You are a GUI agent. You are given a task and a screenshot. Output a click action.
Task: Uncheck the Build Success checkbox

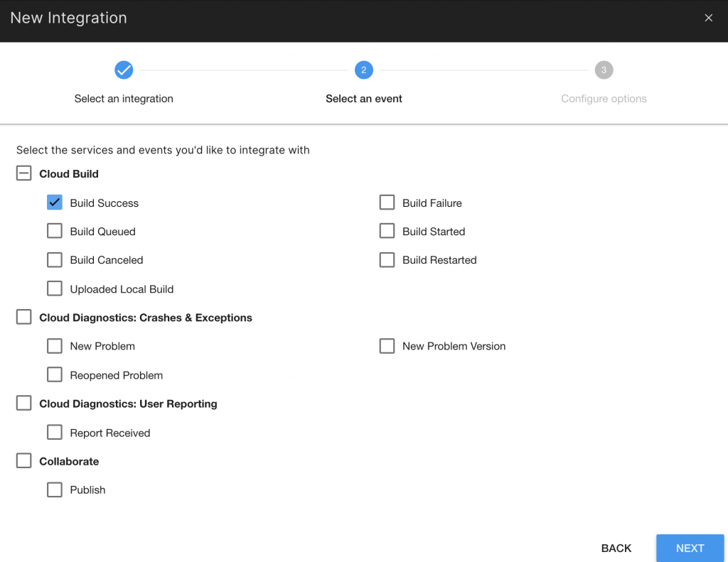[55, 202]
